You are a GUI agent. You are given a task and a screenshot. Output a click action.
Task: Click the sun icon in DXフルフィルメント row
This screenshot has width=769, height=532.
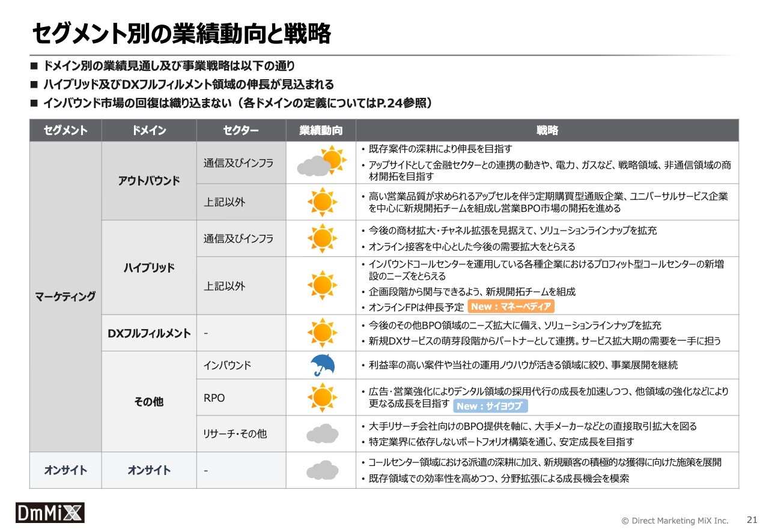[x=322, y=333]
